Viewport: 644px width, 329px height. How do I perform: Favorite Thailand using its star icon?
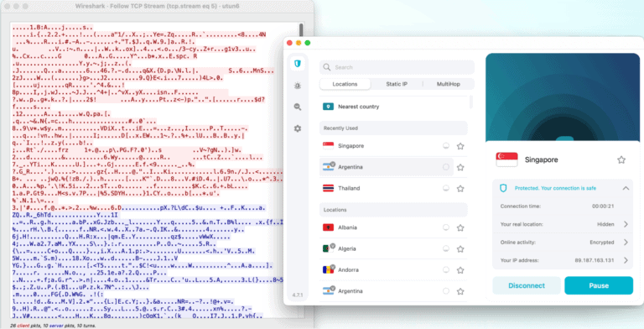(460, 188)
